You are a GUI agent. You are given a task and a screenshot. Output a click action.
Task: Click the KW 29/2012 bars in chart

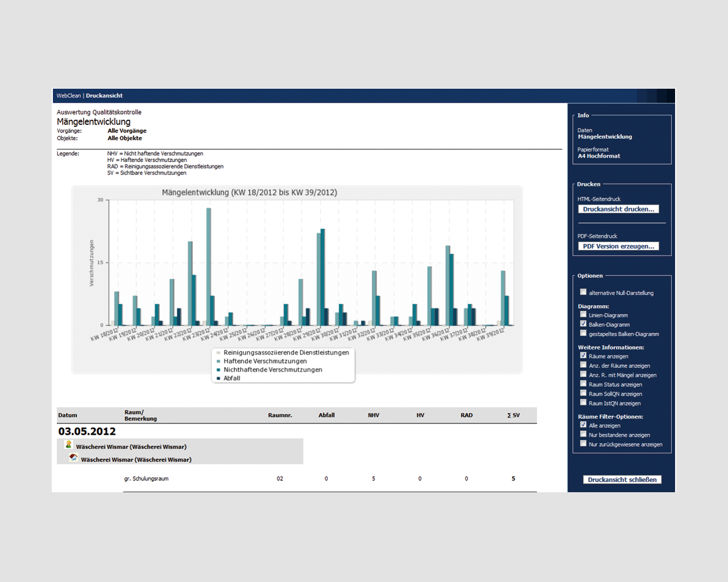(321, 277)
